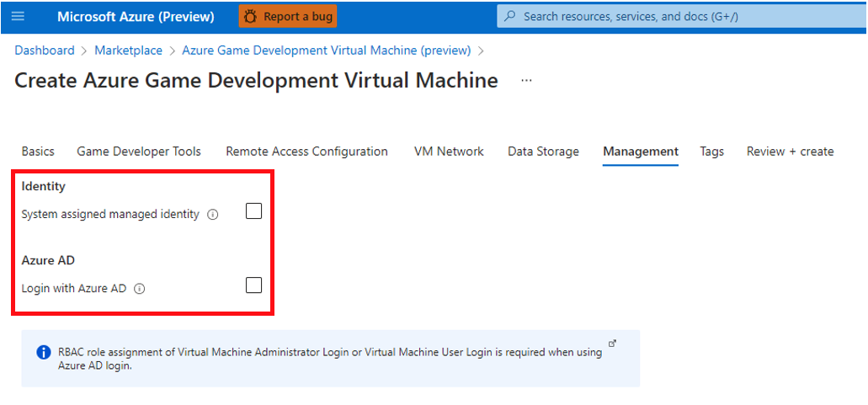Click the blue info icon in RBAC banner
Viewport: 868px width, 405px height.
pyautogui.click(x=43, y=352)
